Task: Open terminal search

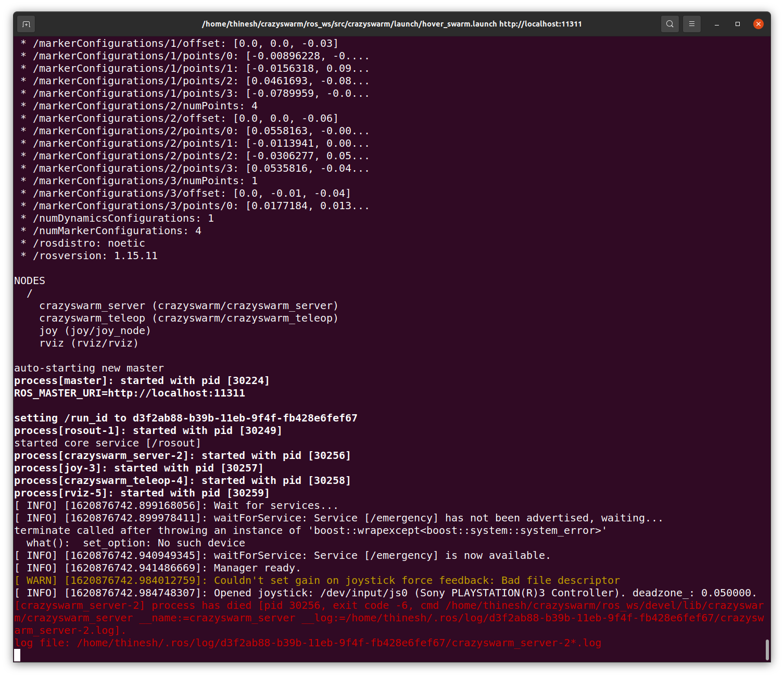Action: [x=670, y=24]
